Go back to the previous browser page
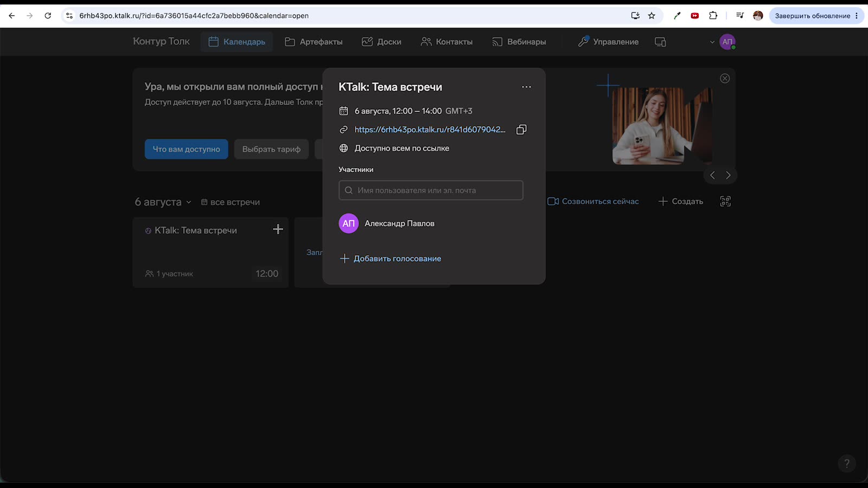The width and height of the screenshot is (868, 488). click(x=12, y=16)
